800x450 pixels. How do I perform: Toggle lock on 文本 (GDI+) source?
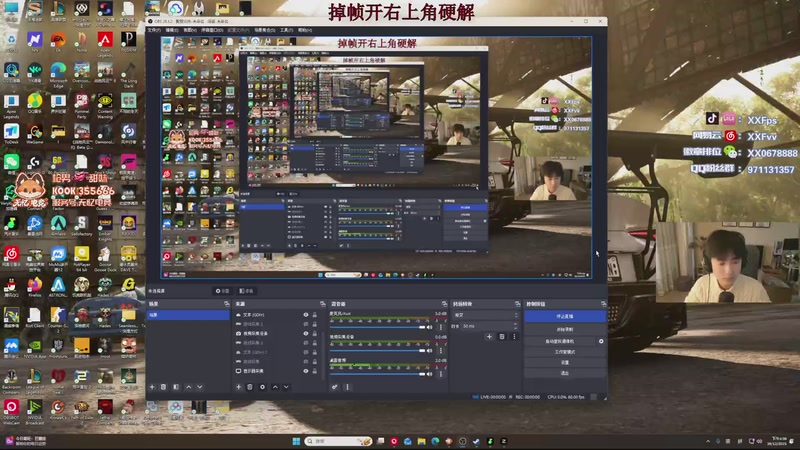pyautogui.click(x=314, y=315)
